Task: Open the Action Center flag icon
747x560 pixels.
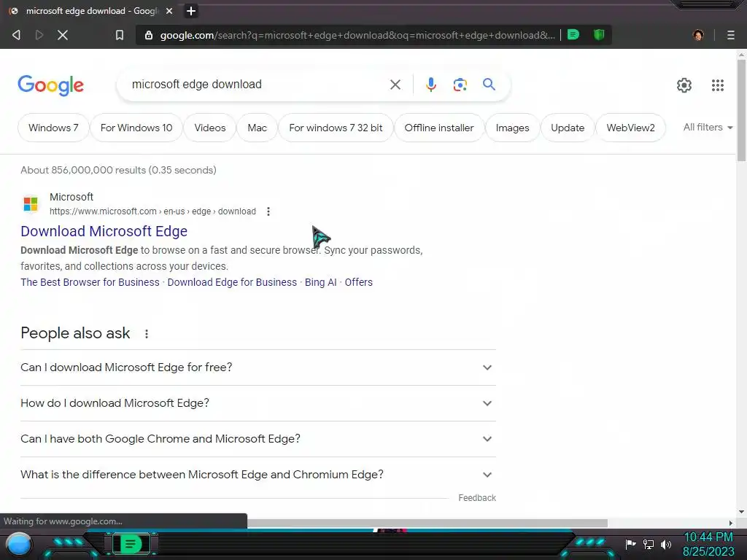Action: pos(630,544)
